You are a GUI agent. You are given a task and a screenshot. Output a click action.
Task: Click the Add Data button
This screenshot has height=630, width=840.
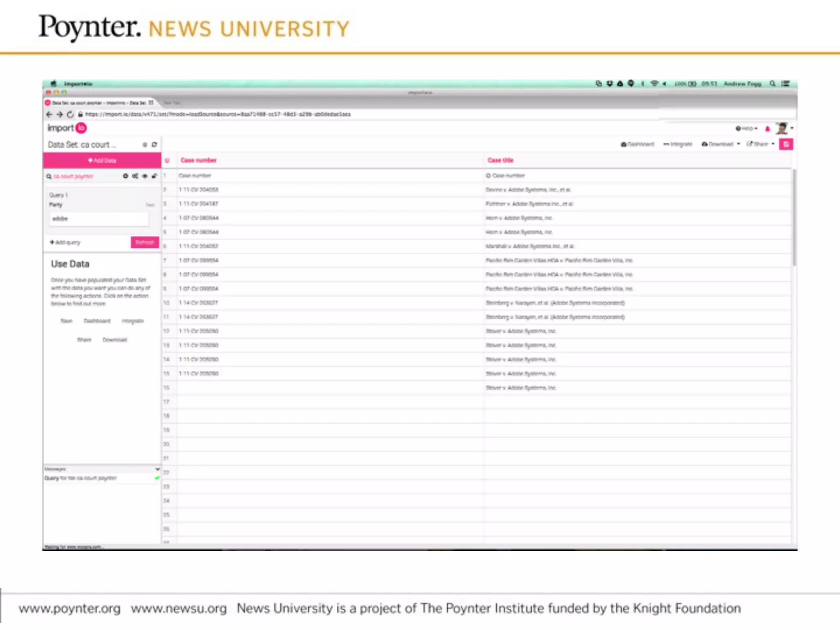[102, 160]
